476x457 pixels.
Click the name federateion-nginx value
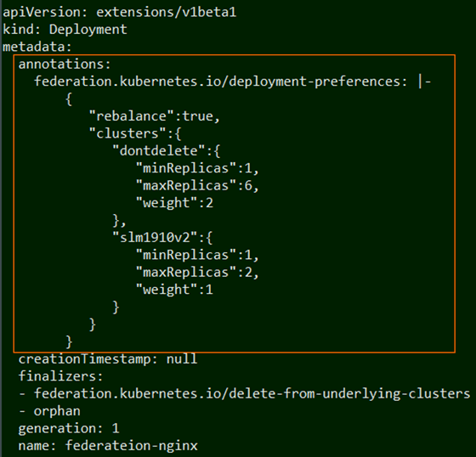point(132,446)
